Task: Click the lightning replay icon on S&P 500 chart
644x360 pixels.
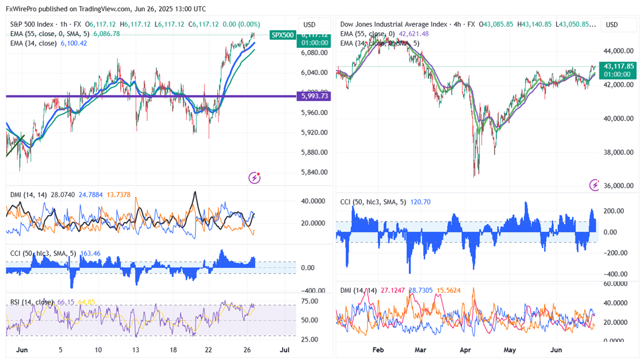Action: [254, 178]
